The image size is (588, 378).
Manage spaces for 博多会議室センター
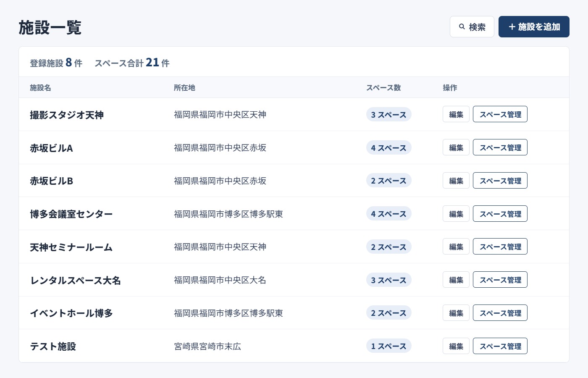[500, 214]
